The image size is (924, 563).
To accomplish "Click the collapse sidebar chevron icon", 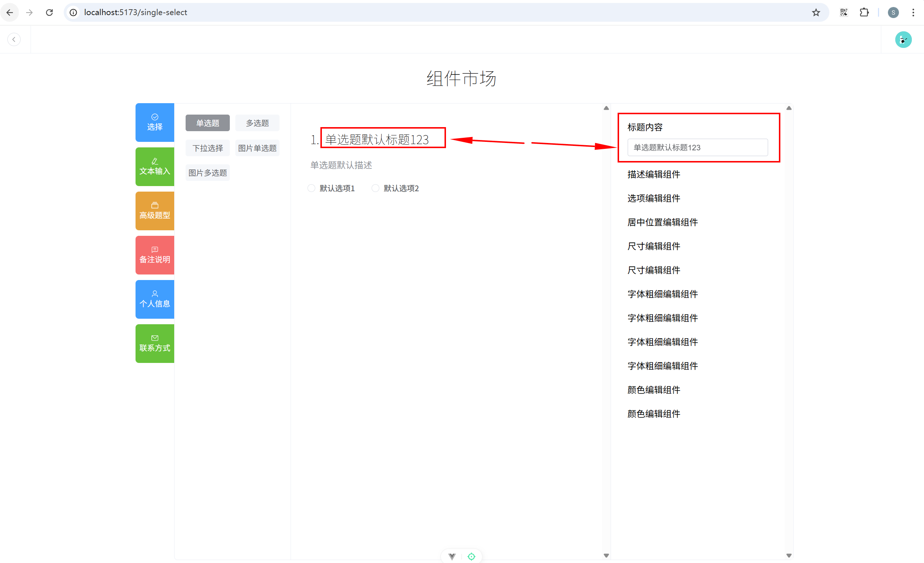I will 14,39.
